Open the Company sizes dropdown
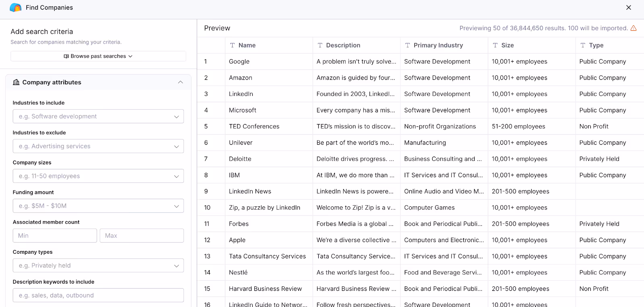The width and height of the screenshot is (644, 307). pyautogui.click(x=98, y=176)
